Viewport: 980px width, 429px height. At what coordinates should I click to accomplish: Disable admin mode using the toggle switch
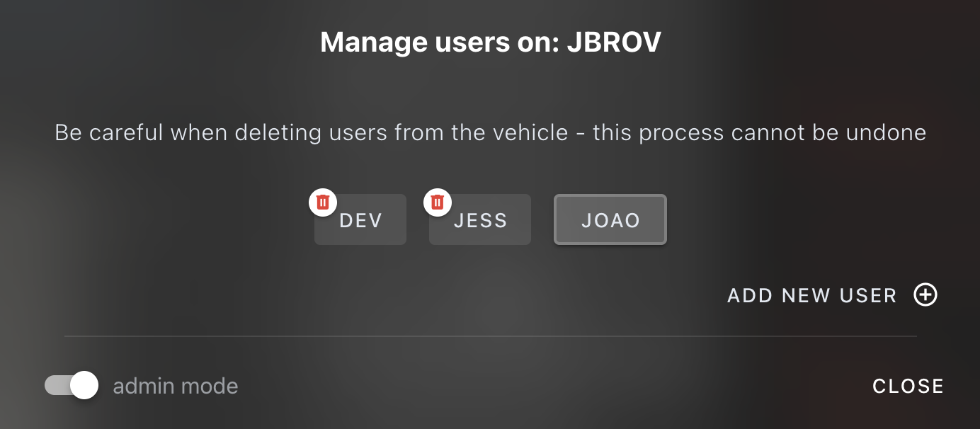pyautogui.click(x=70, y=386)
